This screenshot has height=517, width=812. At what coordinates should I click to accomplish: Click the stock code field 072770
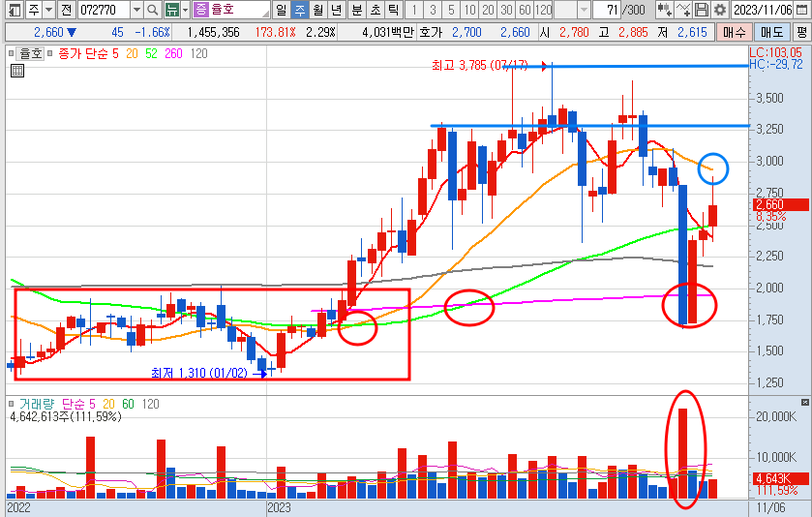point(105,10)
